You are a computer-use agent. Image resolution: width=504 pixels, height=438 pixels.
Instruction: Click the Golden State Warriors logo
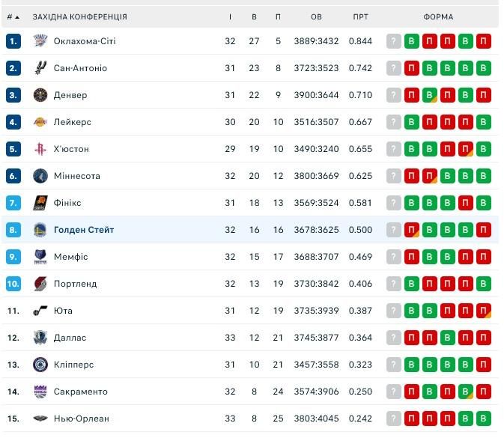click(x=40, y=230)
